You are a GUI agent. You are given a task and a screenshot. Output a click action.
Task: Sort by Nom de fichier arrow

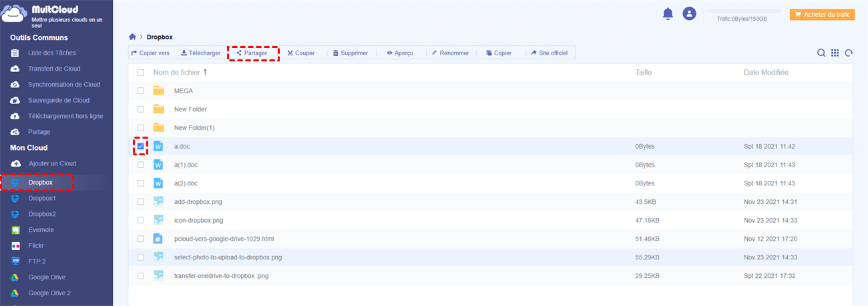[x=205, y=72]
